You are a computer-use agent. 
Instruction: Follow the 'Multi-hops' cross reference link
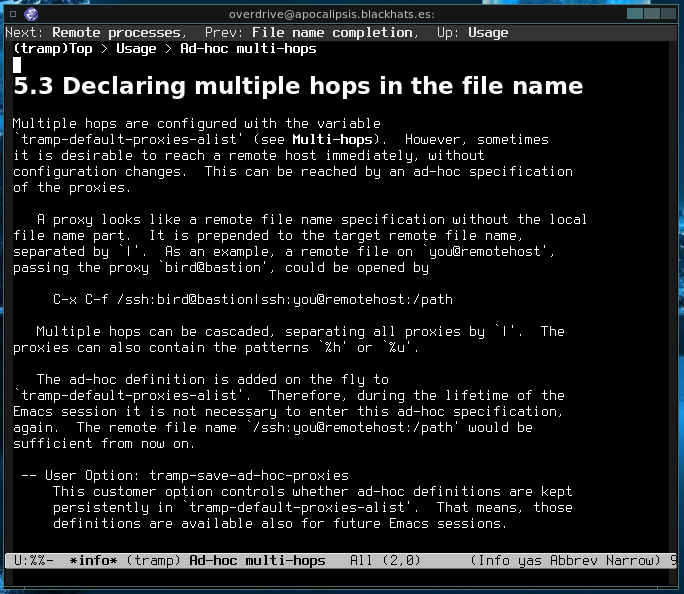point(332,140)
